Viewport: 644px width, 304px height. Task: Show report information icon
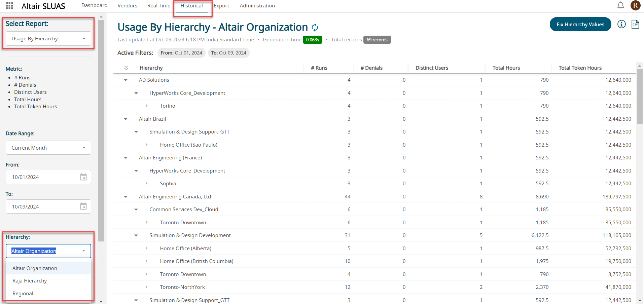click(x=621, y=24)
